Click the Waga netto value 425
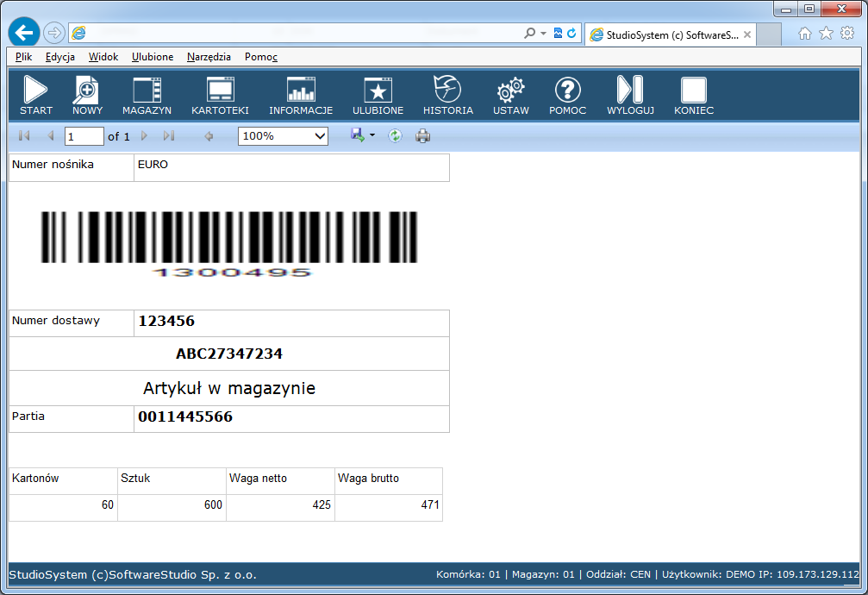 [322, 504]
